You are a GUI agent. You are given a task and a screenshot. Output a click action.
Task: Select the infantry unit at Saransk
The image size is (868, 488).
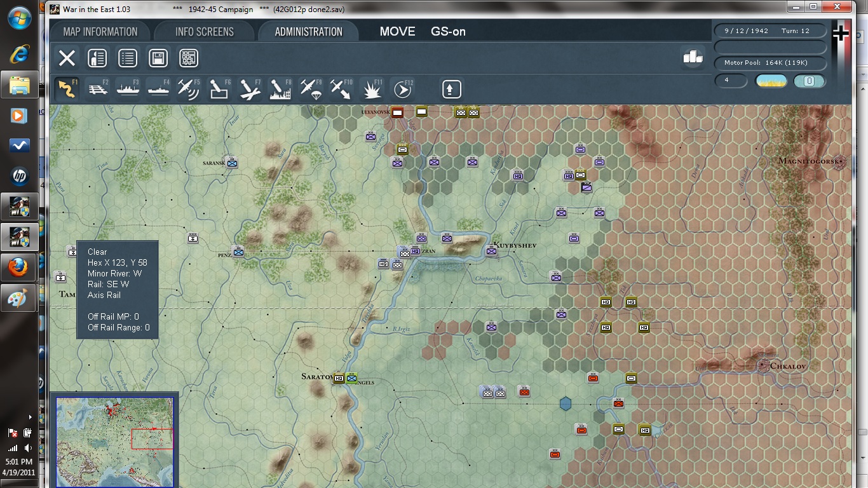pos(232,163)
